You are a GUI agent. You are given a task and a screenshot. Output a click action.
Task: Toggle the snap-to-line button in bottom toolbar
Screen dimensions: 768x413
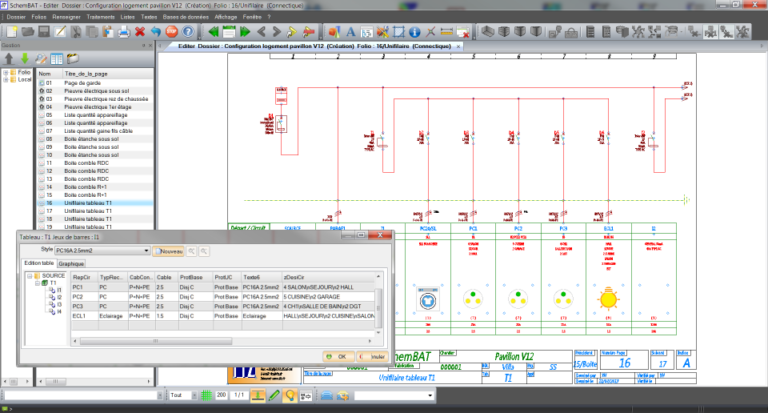click(x=258, y=395)
